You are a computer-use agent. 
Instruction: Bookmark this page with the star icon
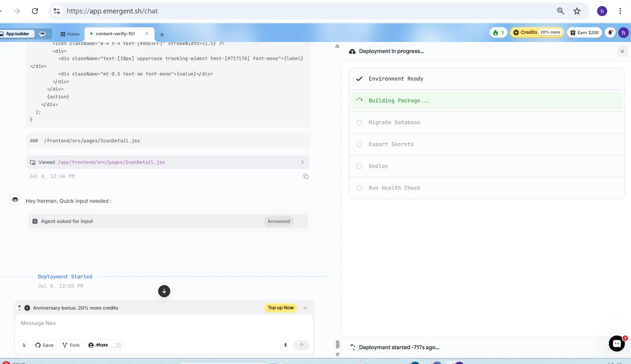pos(577,11)
